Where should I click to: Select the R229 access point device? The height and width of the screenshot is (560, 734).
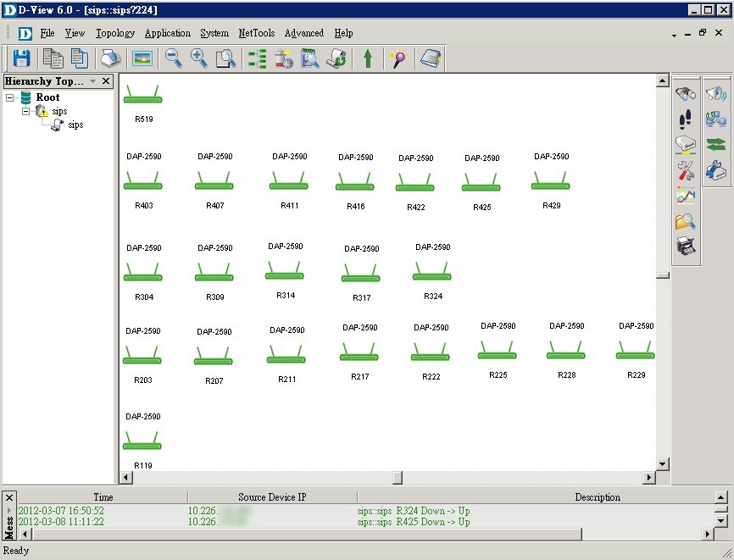click(635, 351)
